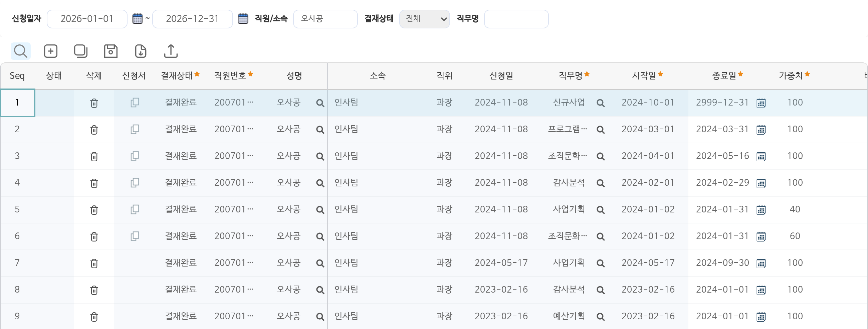Open application form icon in row 6
This screenshot has width=868, height=329.
pyautogui.click(x=135, y=236)
